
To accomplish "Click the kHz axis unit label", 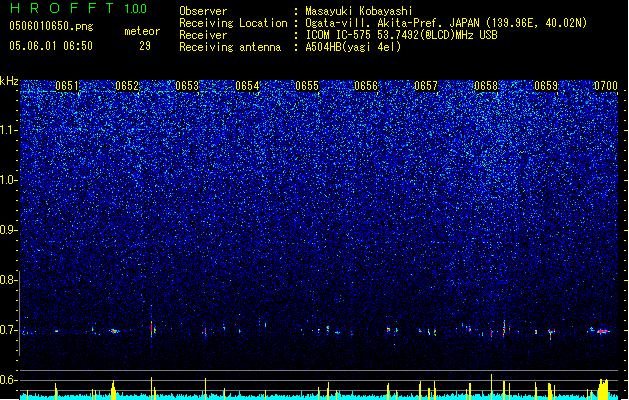I will pos(9,81).
